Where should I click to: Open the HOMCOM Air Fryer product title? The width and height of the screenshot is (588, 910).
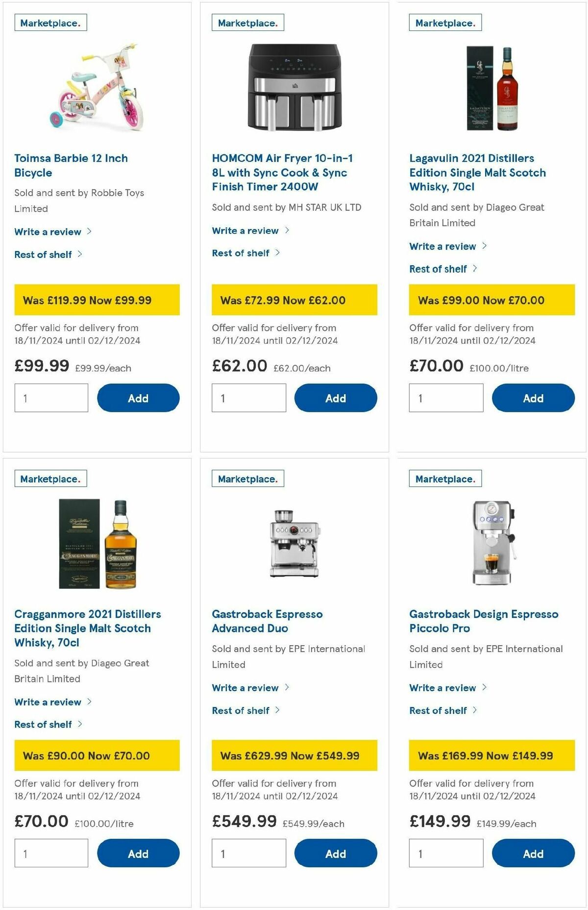pos(283,173)
